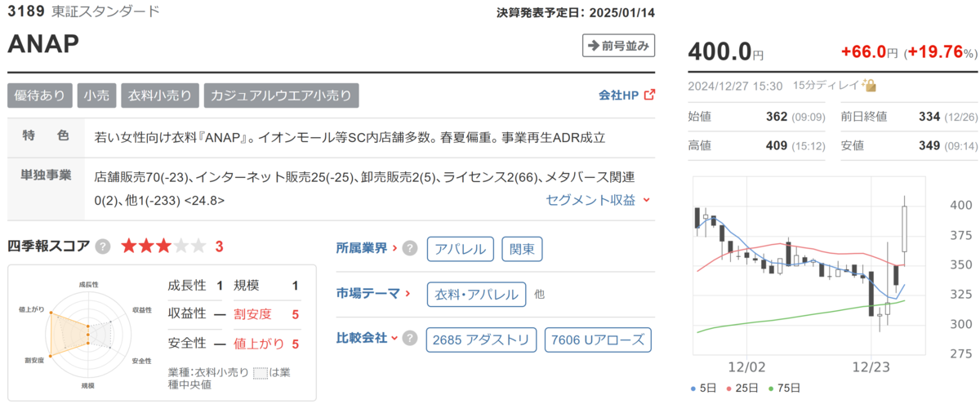Click the radar chart of score
980x404 pixels.
(x=89, y=334)
